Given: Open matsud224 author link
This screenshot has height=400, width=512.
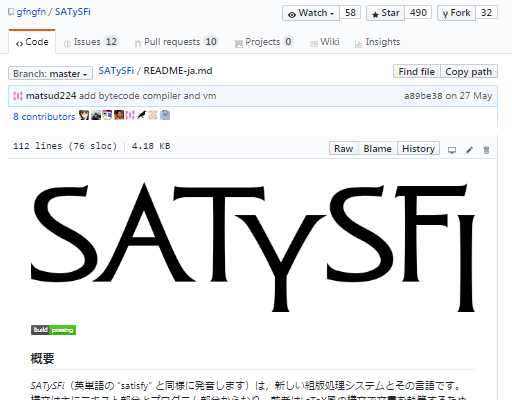Looking at the screenshot, I should pos(51,96).
